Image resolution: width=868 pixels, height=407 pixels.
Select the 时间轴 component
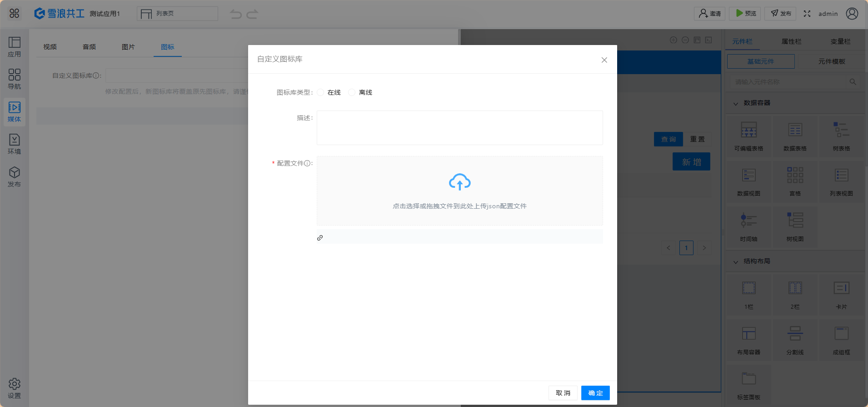pos(749,227)
